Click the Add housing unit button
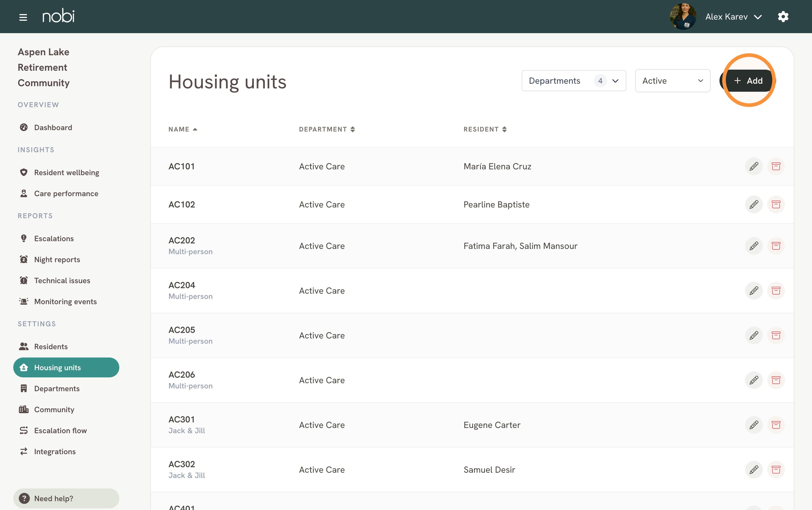 click(x=748, y=81)
